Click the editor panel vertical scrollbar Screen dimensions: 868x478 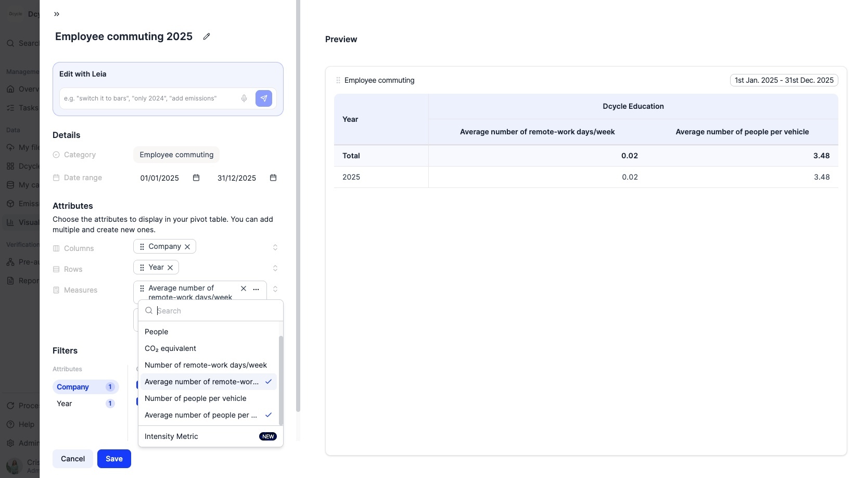pos(298,206)
